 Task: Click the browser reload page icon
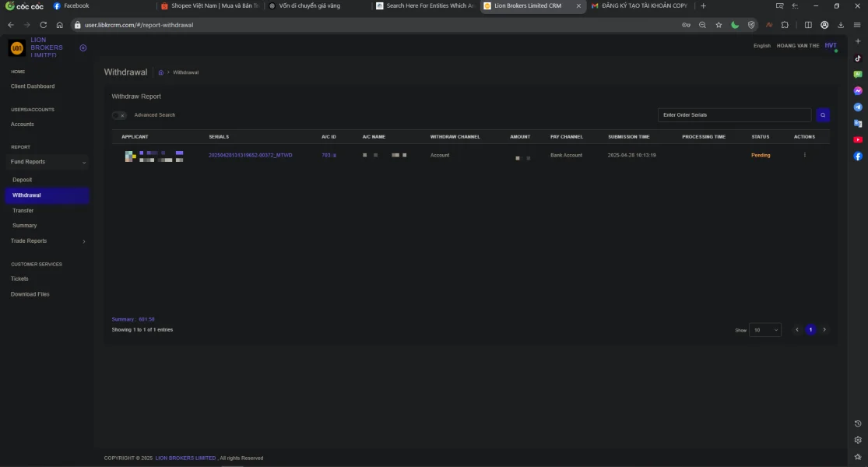pos(43,25)
